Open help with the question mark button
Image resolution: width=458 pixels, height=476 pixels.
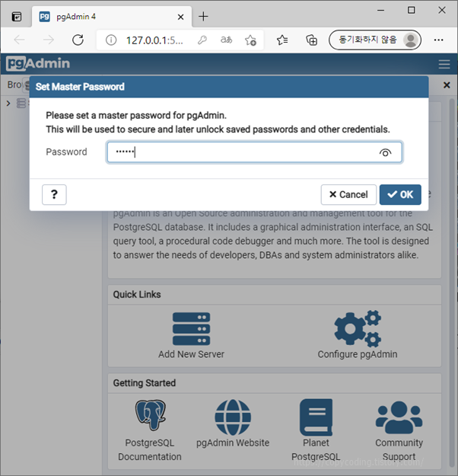(54, 195)
